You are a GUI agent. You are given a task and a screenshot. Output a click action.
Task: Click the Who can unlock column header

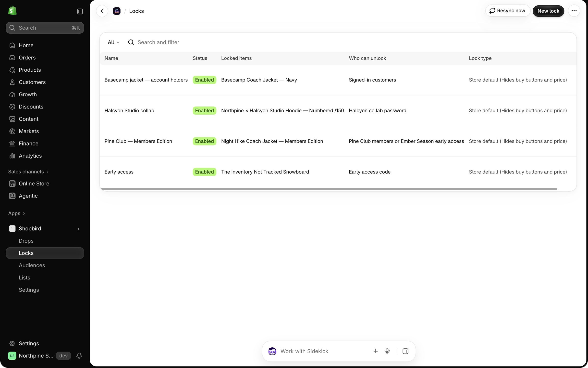click(367, 58)
